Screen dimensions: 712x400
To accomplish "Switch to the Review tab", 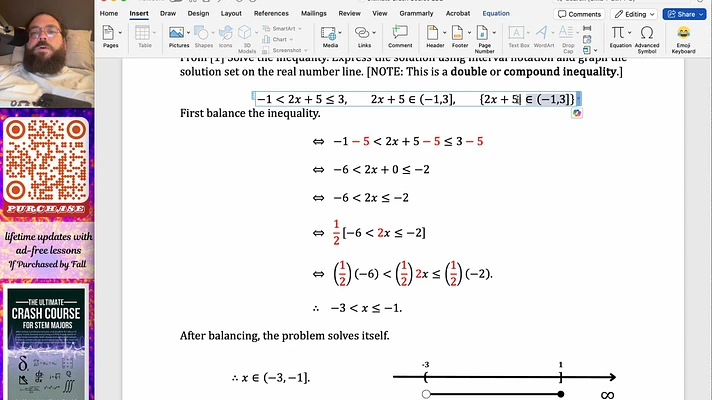I will pyautogui.click(x=349, y=14).
